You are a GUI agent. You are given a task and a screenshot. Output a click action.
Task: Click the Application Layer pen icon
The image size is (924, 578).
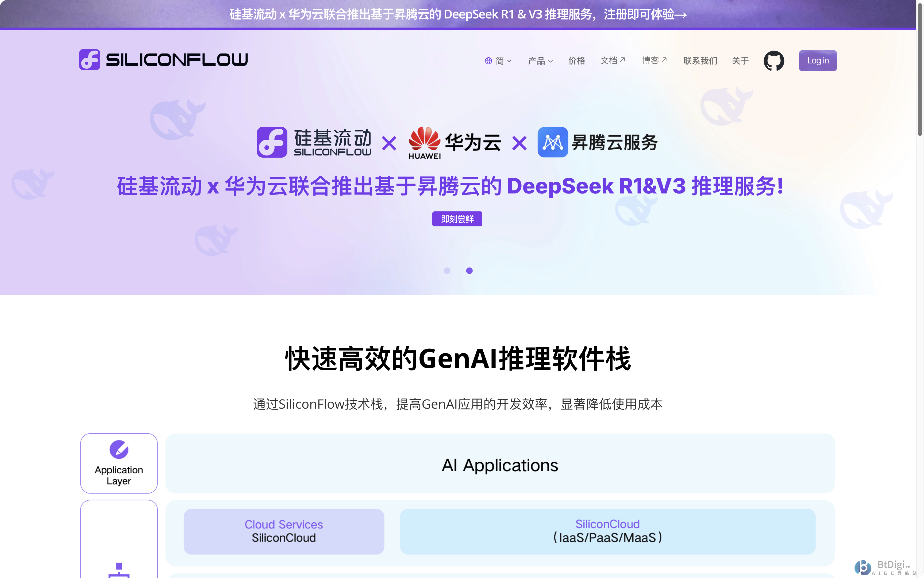(119, 450)
